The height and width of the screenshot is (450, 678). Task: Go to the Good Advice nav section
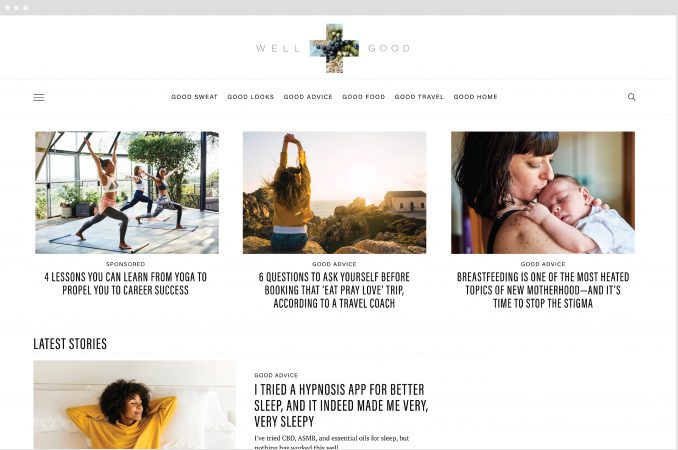click(x=308, y=97)
